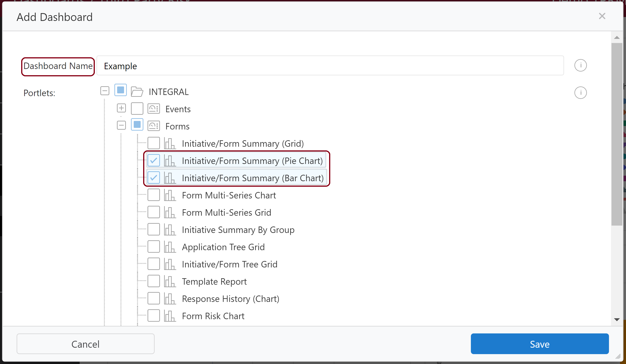The image size is (626, 364).
Task: Save the new dashboard
Action: click(x=539, y=344)
